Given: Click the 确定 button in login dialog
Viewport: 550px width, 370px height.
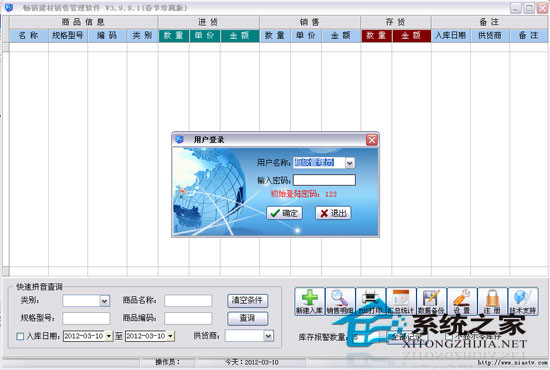Looking at the screenshot, I should 284,213.
